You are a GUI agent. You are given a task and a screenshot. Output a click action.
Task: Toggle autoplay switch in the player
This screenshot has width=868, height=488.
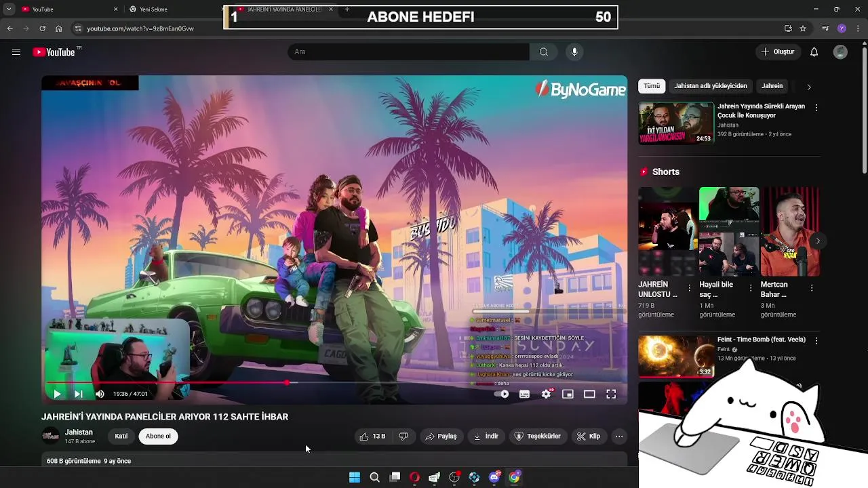point(502,394)
